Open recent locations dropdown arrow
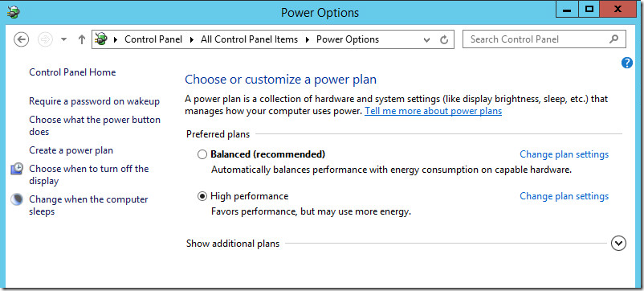The height and width of the screenshot is (291, 644). (x=63, y=39)
